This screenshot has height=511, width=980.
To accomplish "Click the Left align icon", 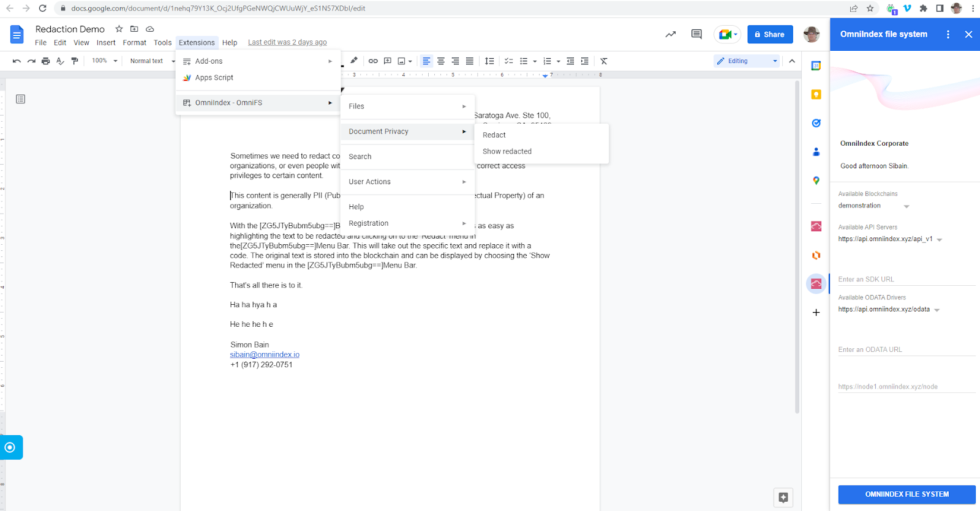I will click(426, 61).
